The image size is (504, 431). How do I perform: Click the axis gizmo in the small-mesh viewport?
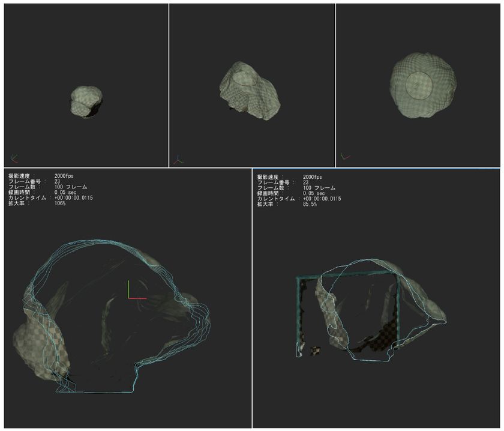pyautogui.click(x=14, y=158)
